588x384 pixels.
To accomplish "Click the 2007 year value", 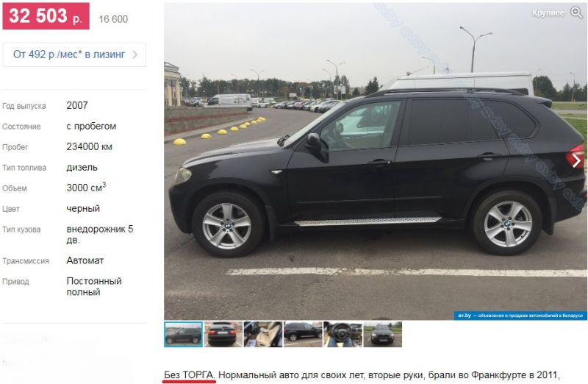I will [x=77, y=105].
